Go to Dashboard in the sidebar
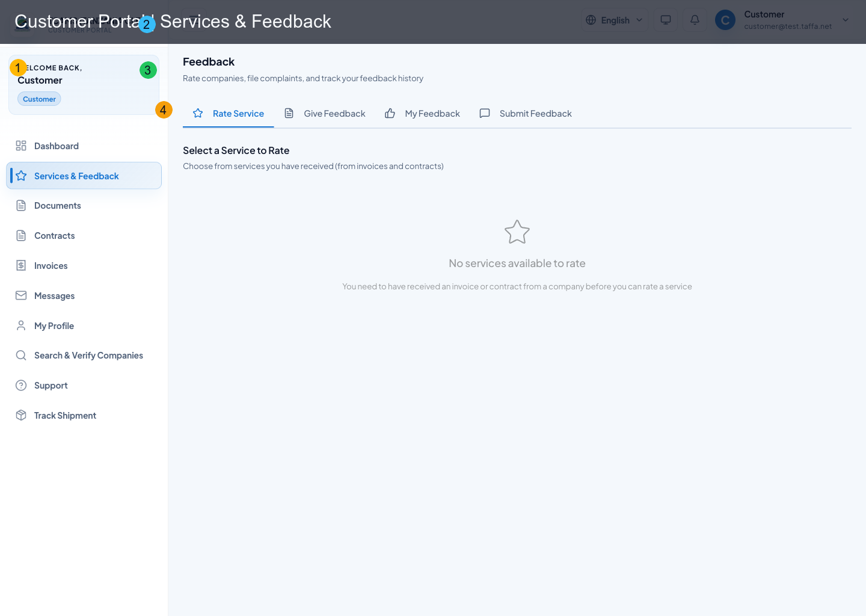This screenshot has width=866, height=616. [x=84, y=146]
